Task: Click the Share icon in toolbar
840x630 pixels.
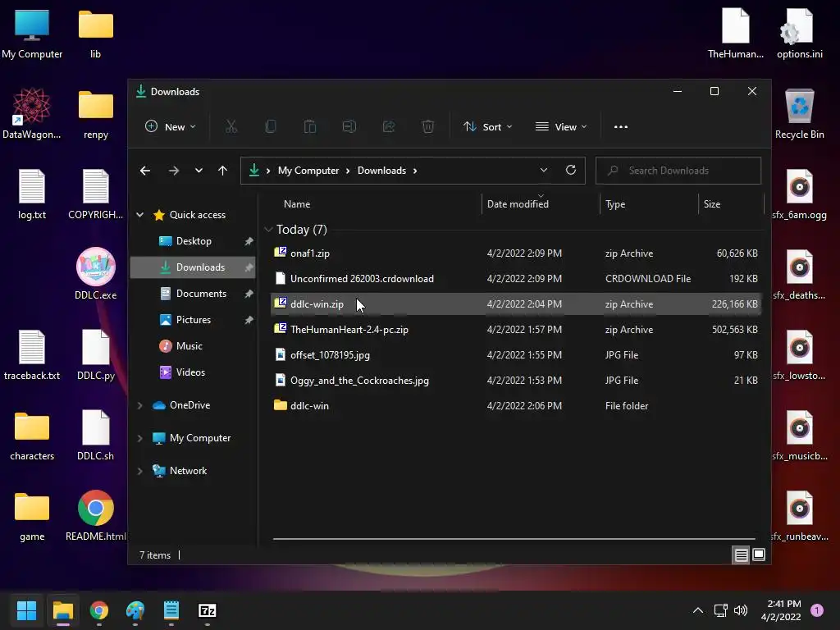Action: coord(389,126)
